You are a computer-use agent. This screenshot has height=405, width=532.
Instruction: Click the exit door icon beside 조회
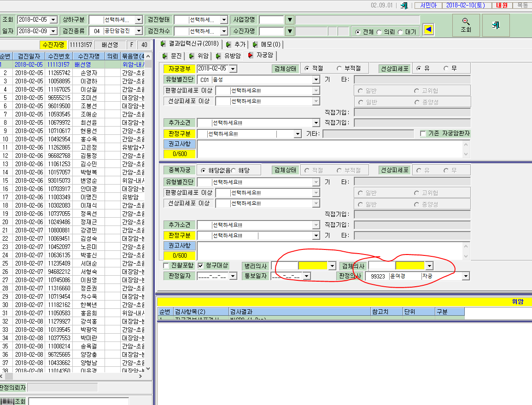[x=496, y=25]
